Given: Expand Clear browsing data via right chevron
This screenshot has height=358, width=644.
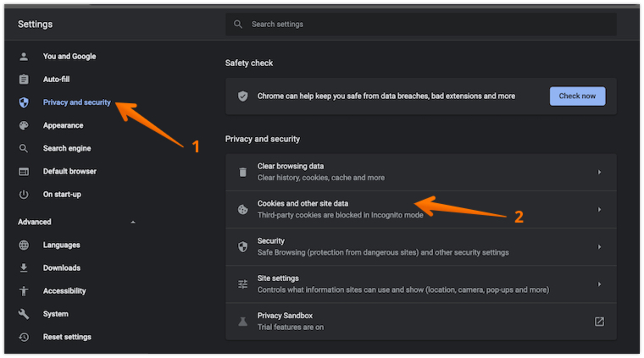Looking at the screenshot, I should coord(599,172).
